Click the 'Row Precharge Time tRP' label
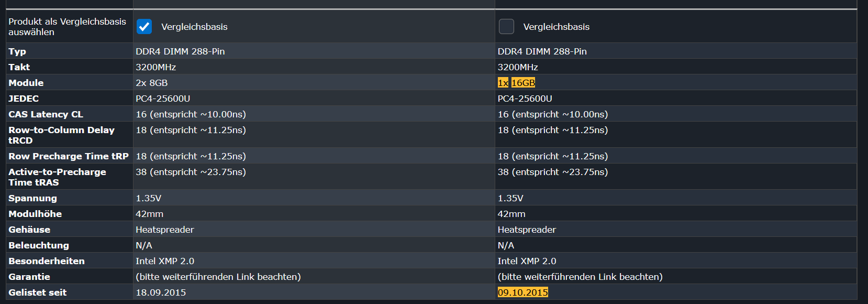Screen dimensions: 868x304 (68, 156)
